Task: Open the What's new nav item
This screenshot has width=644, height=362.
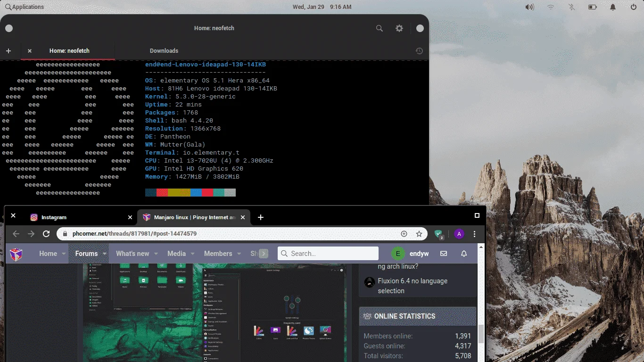Action: (132, 254)
